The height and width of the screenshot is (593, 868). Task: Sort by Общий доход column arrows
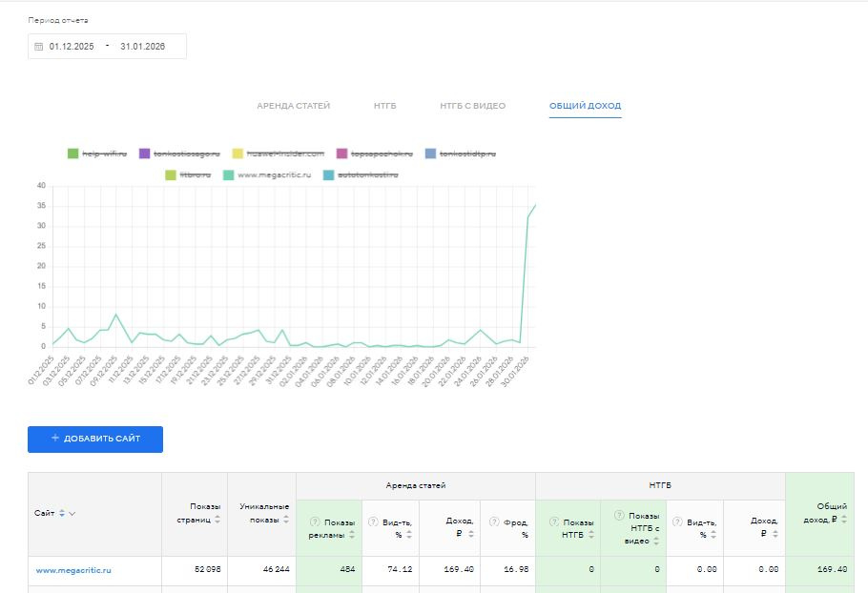coord(845,520)
